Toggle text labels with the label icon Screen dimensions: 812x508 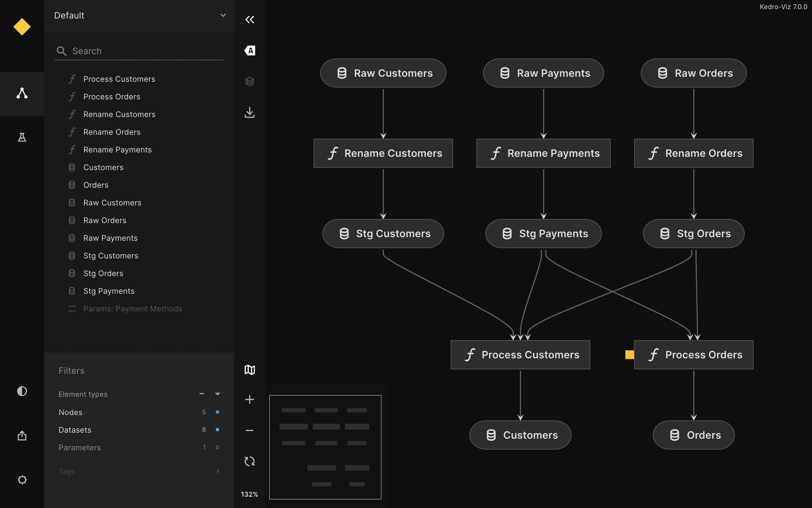coord(249,51)
